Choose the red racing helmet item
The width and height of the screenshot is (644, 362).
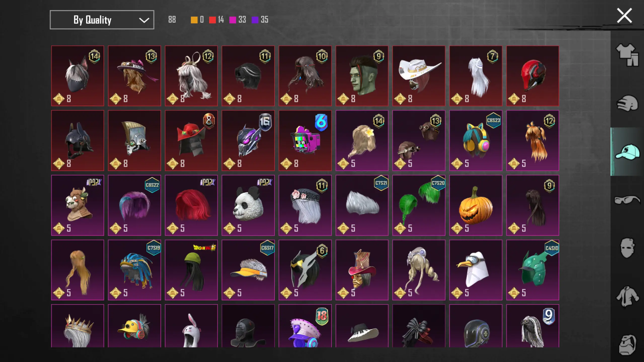pyautogui.click(x=533, y=76)
